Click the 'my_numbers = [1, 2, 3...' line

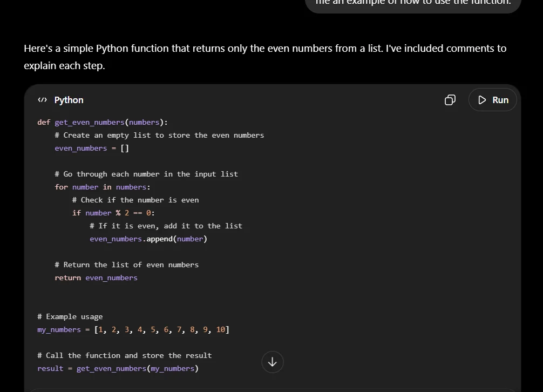(x=133, y=330)
